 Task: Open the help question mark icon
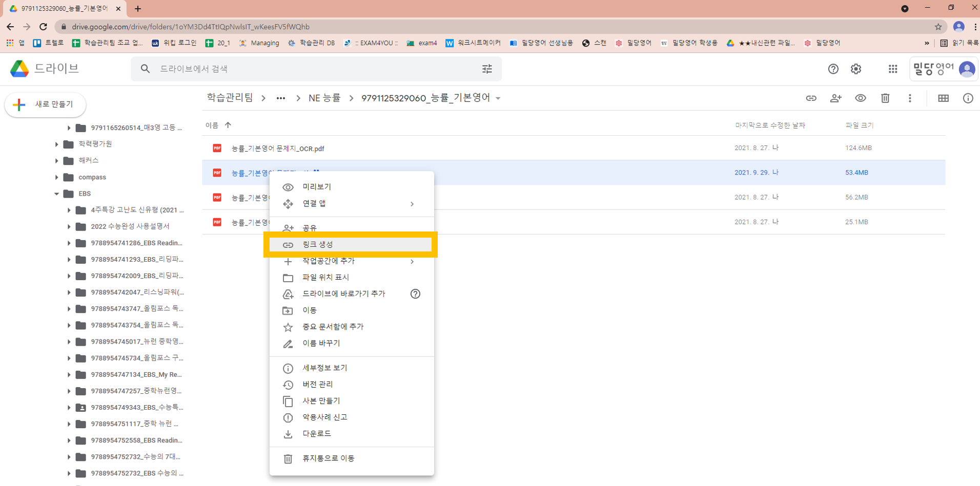833,69
